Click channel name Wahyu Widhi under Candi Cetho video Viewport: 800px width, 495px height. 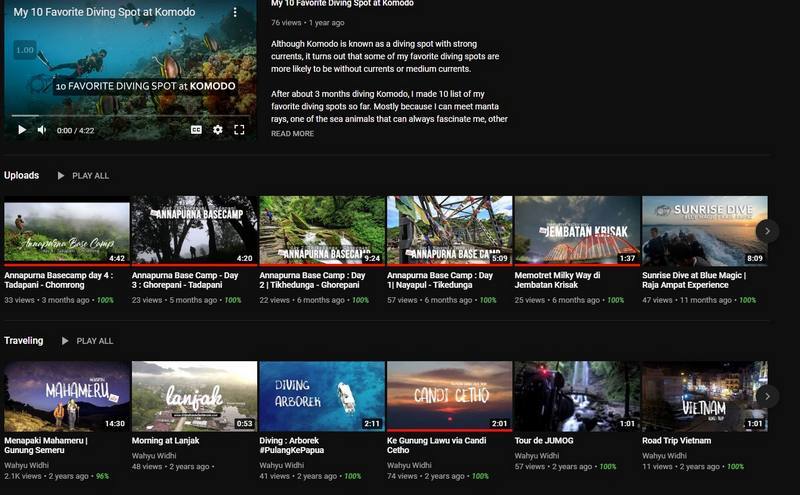pyautogui.click(x=409, y=465)
